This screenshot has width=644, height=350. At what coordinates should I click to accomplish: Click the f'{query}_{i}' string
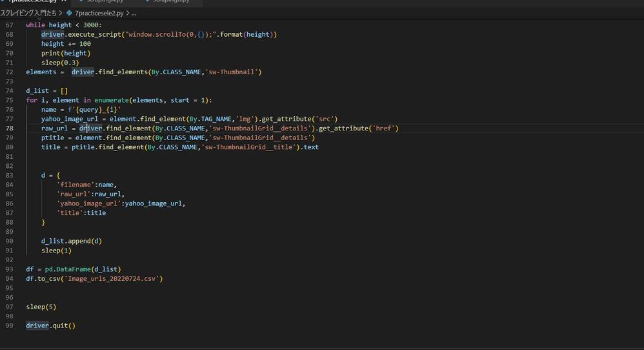[94, 110]
